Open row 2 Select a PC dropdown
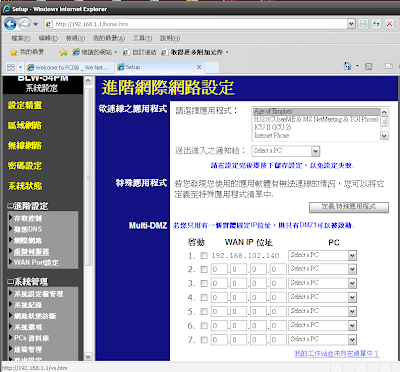This screenshot has height=372, width=400. 322,269
